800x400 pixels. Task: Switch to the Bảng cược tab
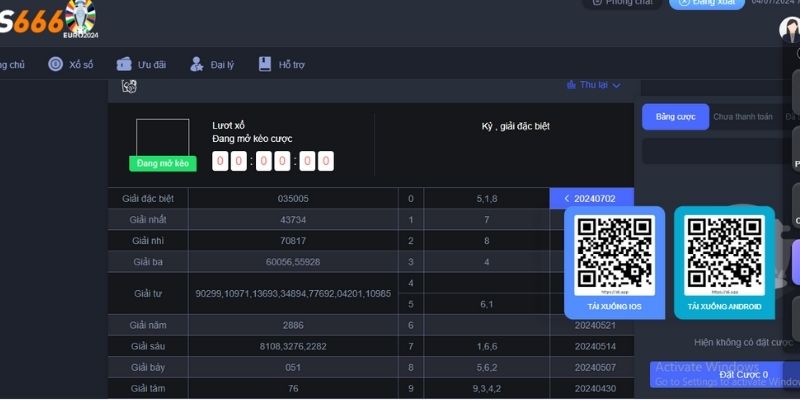click(675, 117)
